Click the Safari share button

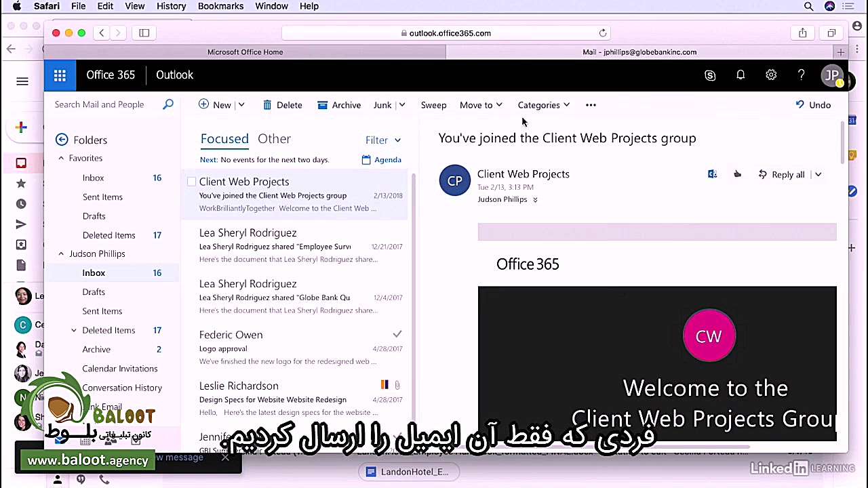click(803, 33)
